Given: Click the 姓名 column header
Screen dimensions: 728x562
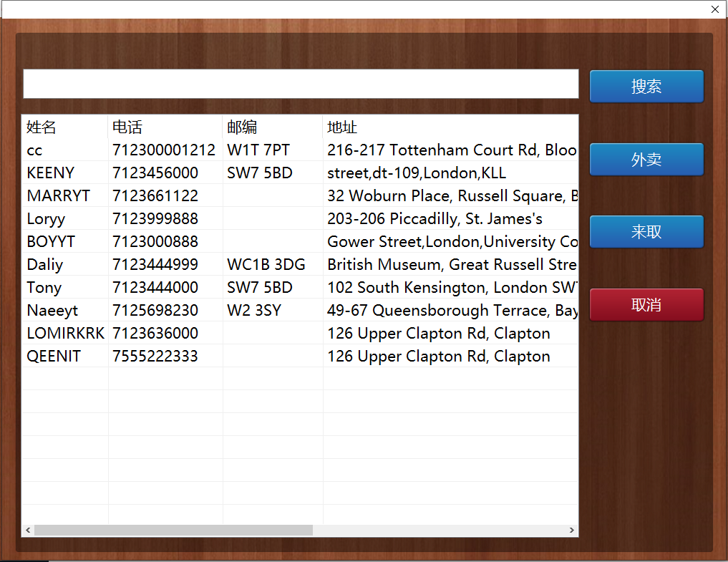Looking at the screenshot, I should pos(42,127).
